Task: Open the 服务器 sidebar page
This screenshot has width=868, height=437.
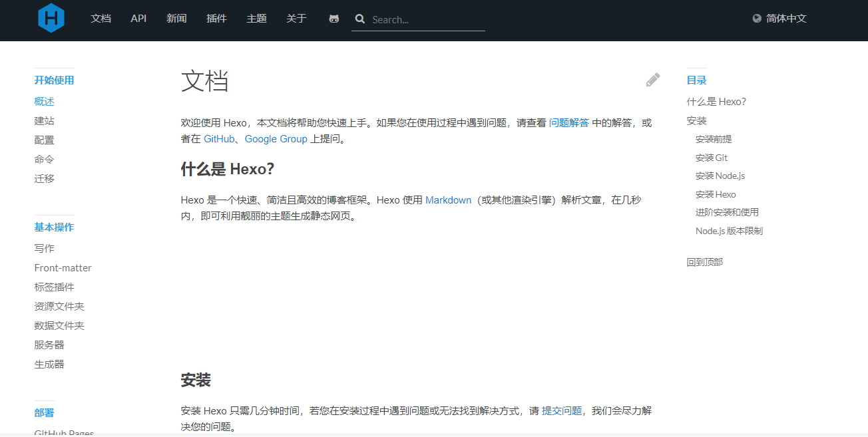Action: [x=49, y=345]
